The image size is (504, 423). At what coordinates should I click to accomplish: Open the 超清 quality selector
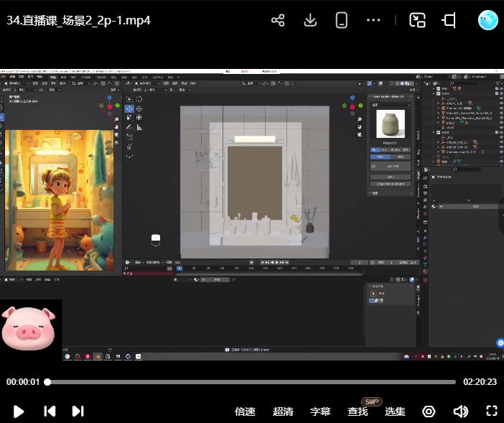pyautogui.click(x=283, y=412)
